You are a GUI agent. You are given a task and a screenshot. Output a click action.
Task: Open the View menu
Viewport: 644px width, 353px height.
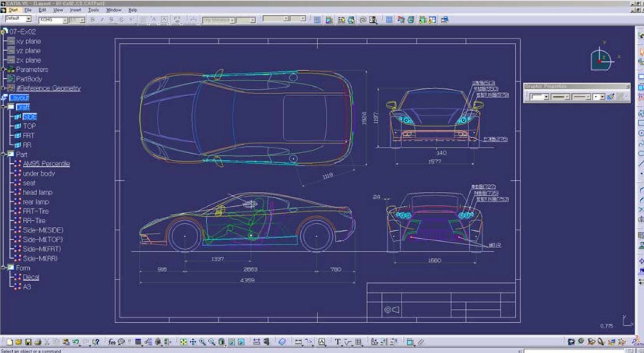coord(58,10)
